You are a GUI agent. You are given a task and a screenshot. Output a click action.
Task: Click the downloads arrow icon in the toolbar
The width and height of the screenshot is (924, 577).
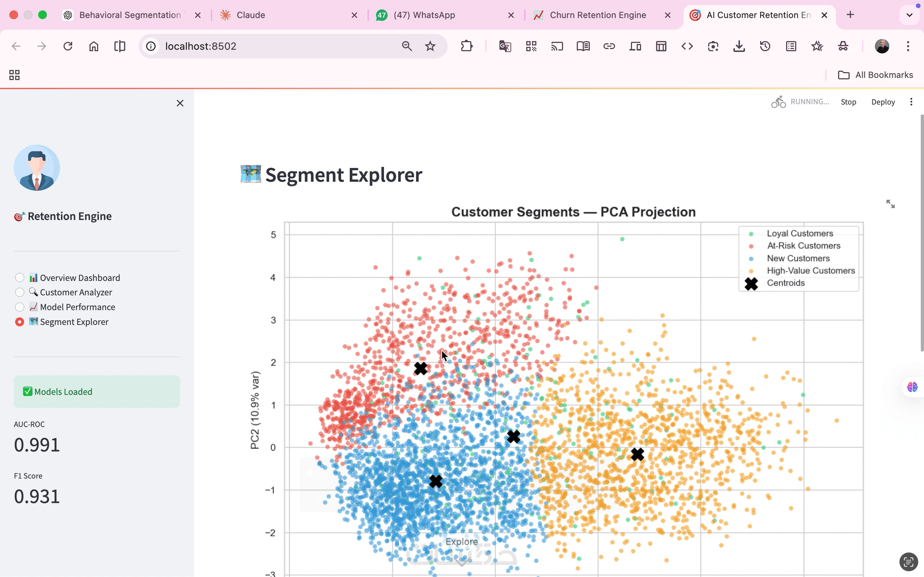[x=739, y=47]
